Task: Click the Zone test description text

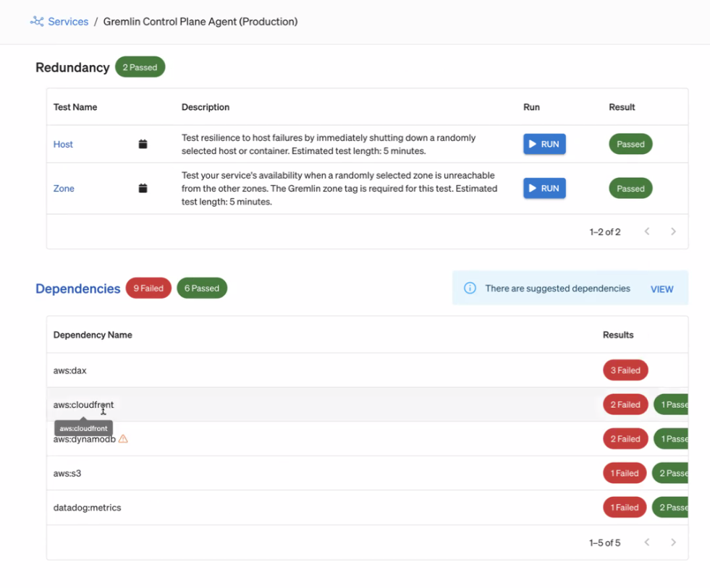Action: (339, 188)
